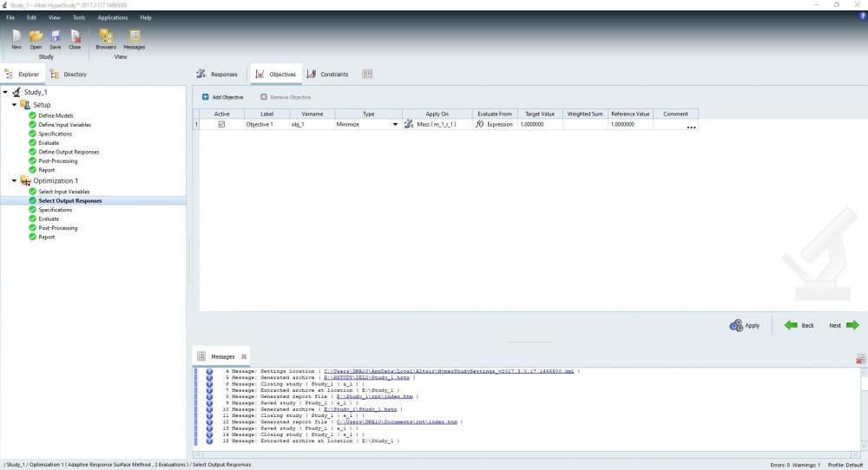
Task: Toggle the Messages view toolbar icon
Action: (135, 36)
